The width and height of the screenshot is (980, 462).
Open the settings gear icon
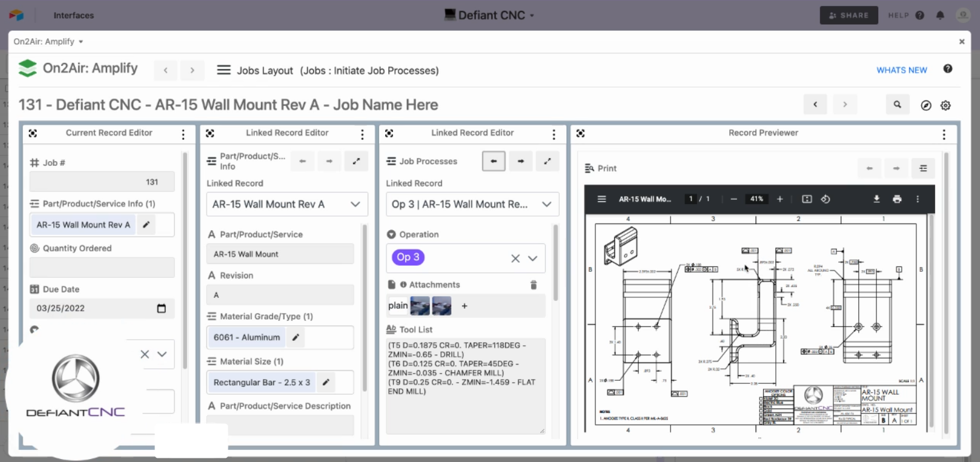(x=945, y=105)
